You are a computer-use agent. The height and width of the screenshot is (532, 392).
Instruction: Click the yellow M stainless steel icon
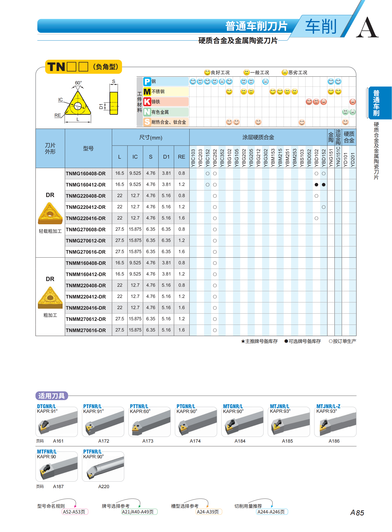(x=147, y=92)
